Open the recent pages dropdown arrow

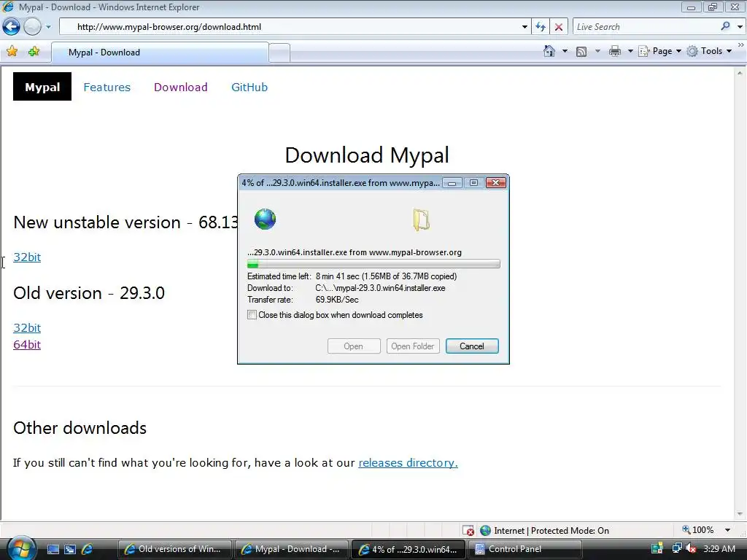[x=48, y=27]
